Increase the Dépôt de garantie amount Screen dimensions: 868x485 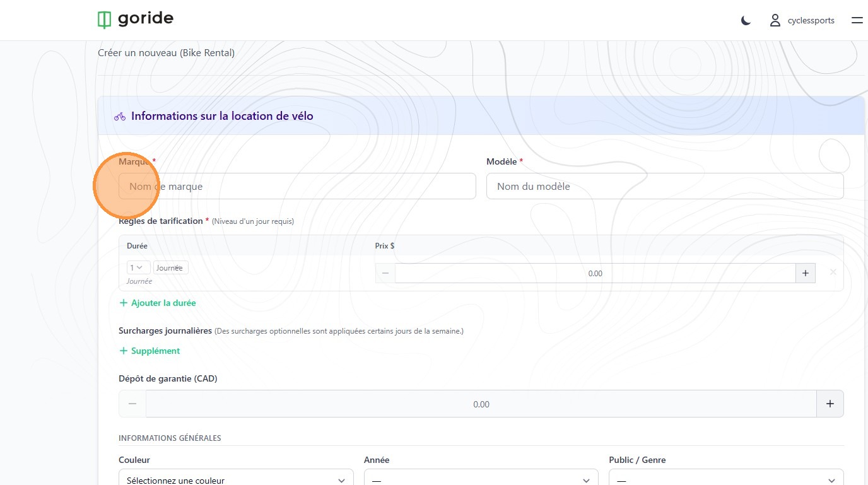[x=830, y=404]
